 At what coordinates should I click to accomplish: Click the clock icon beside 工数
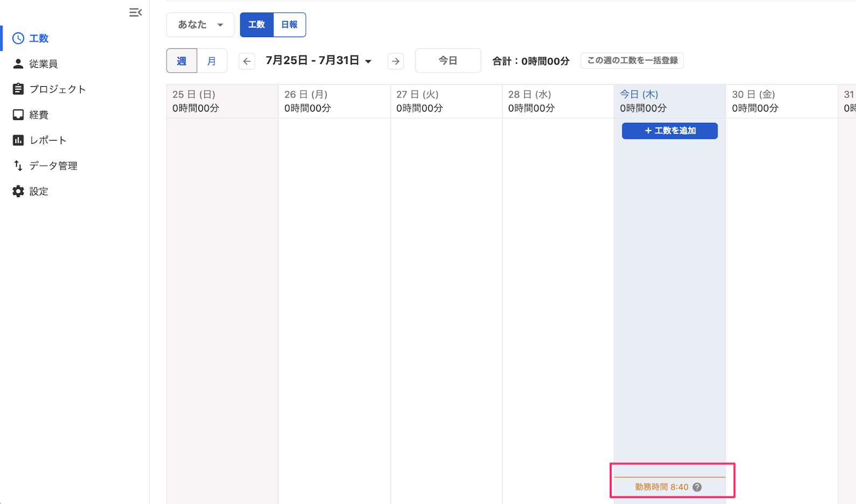18,38
